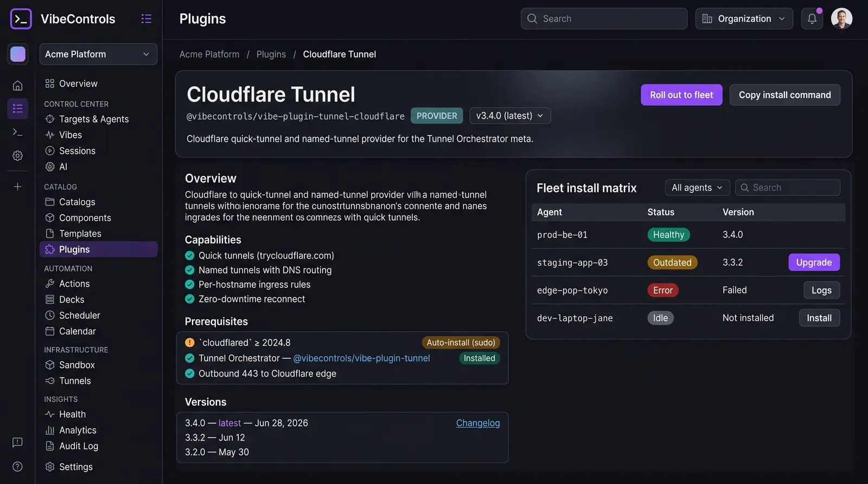
Task: Click Acme Platform breadcrumb link
Action: pyautogui.click(x=209, y=54)
